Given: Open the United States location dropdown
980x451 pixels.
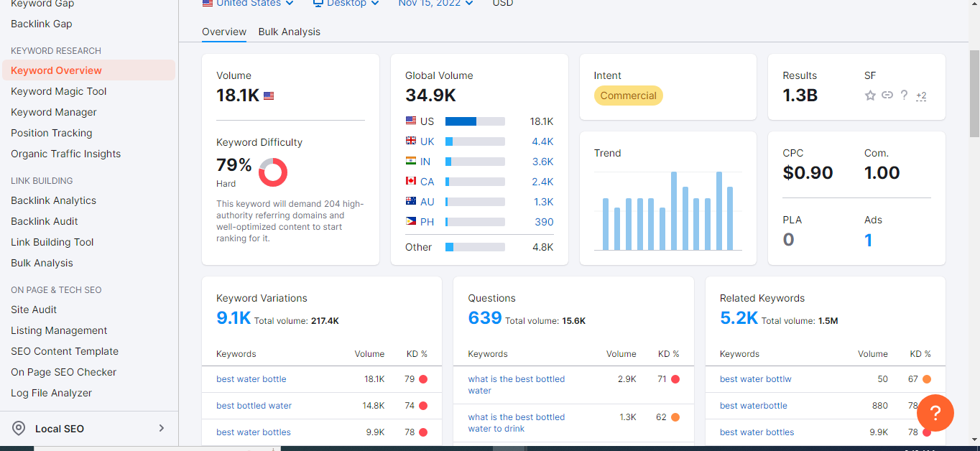Looking at the screenshot, I should (247, 3).
